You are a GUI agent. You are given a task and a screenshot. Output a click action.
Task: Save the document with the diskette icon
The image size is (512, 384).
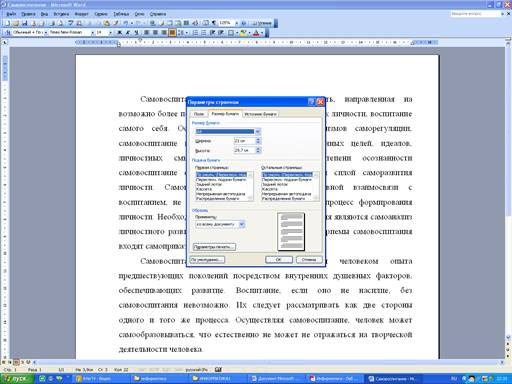pos(24,23)
